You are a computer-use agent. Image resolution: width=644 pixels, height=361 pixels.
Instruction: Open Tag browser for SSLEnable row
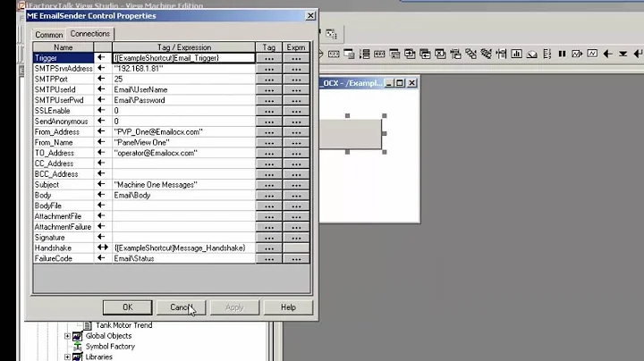(x=269, y=111)
